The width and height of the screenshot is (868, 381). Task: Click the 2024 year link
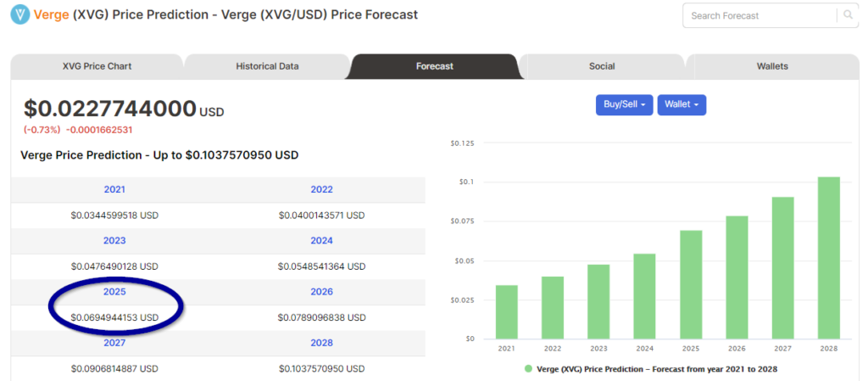(321, 241)
